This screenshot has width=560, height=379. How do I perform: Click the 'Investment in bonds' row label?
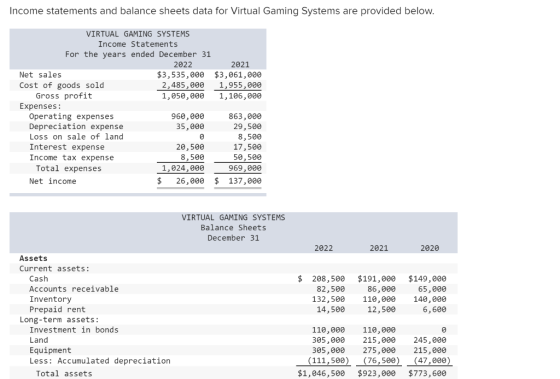pos(74,330)
